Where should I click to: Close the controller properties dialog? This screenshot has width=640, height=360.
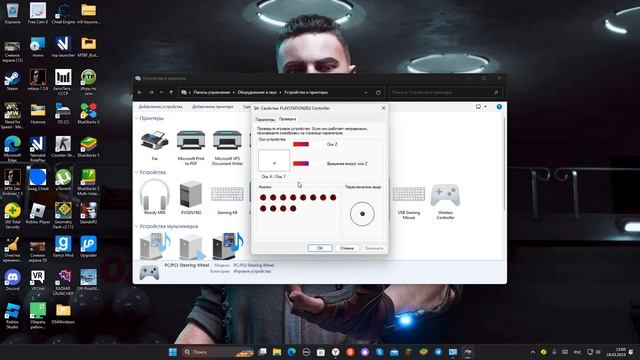[x=383, y=108]
